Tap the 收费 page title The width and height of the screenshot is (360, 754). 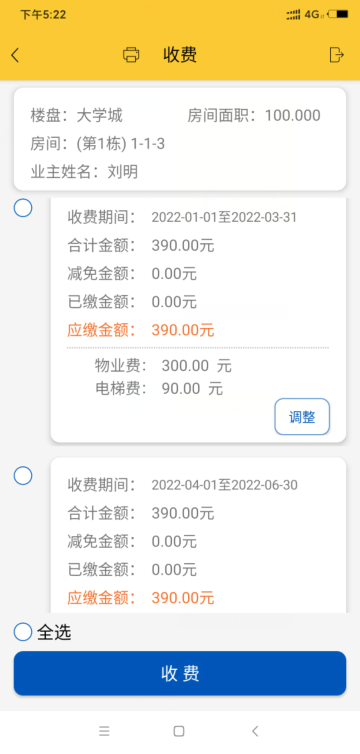pyautogui.click(x=180, y=55)
